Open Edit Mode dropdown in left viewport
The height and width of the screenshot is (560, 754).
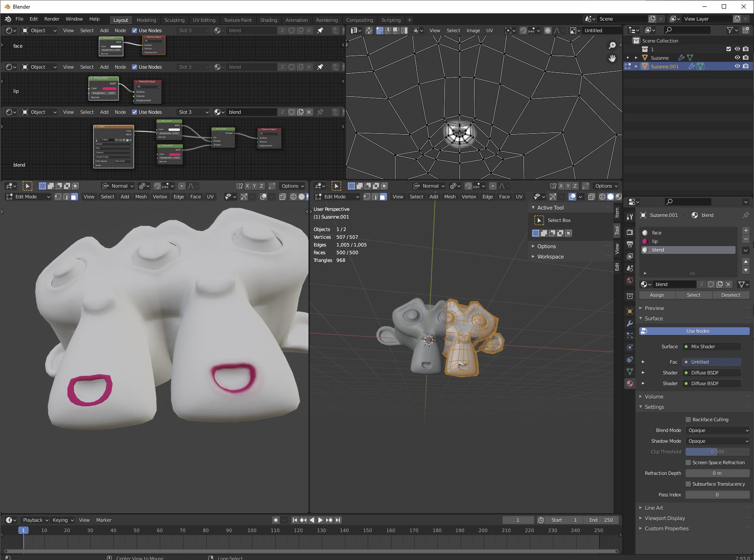pyautogui.click(x=27, y=197)
